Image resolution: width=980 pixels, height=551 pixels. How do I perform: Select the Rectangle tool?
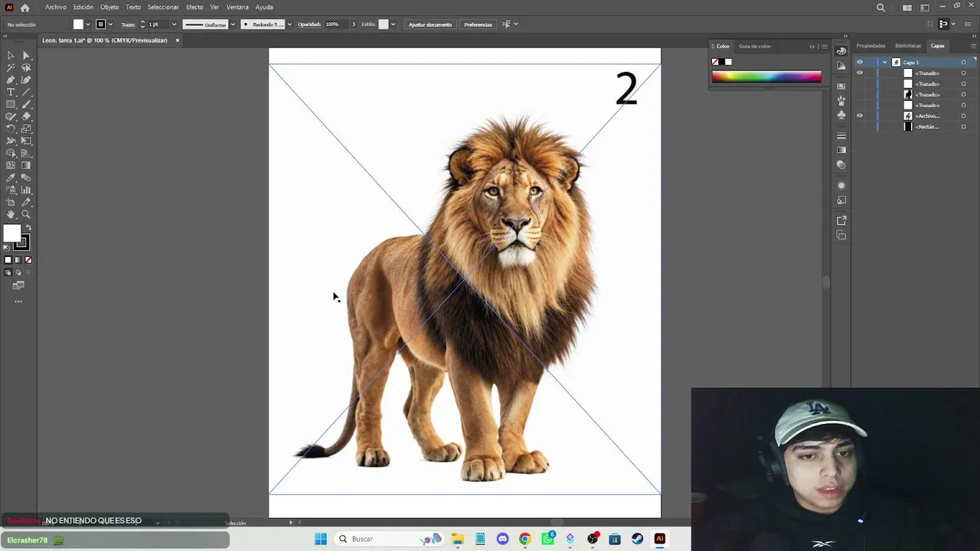click(11, 104)
